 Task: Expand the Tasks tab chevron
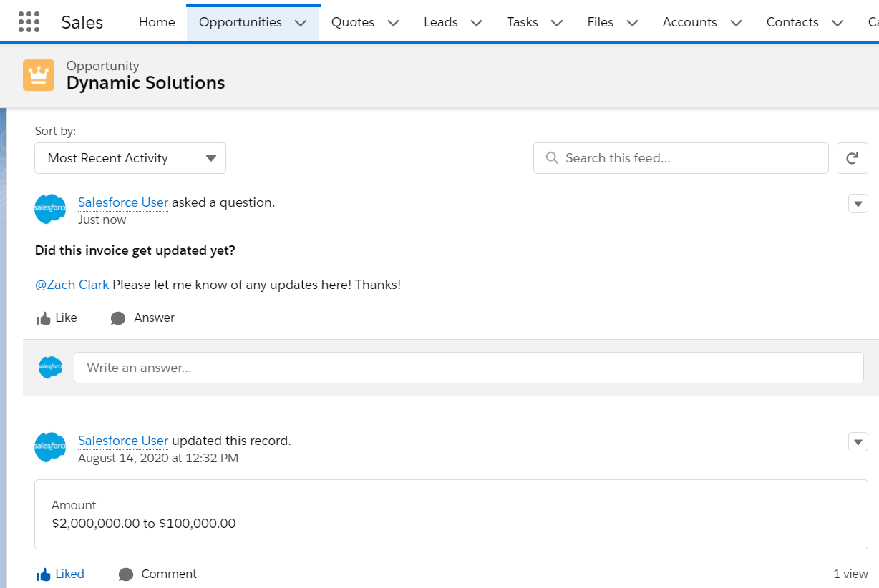pyautogui.click(x=557, y=23)
